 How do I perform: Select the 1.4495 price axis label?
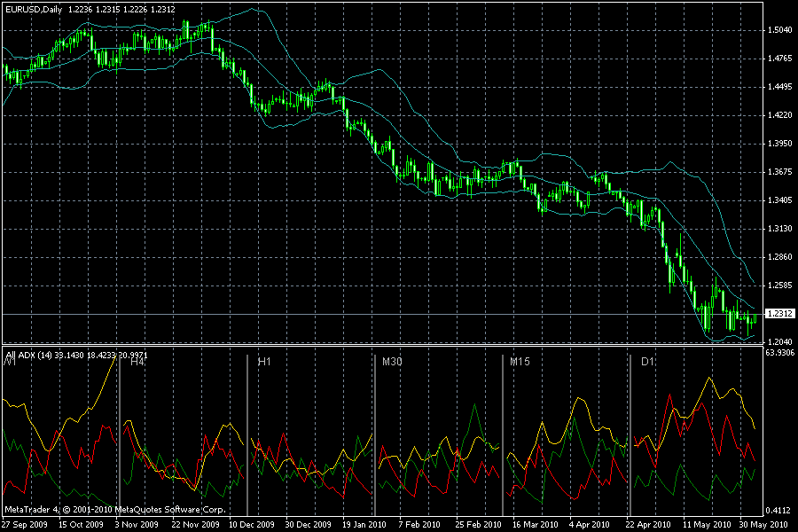(780, 87)
